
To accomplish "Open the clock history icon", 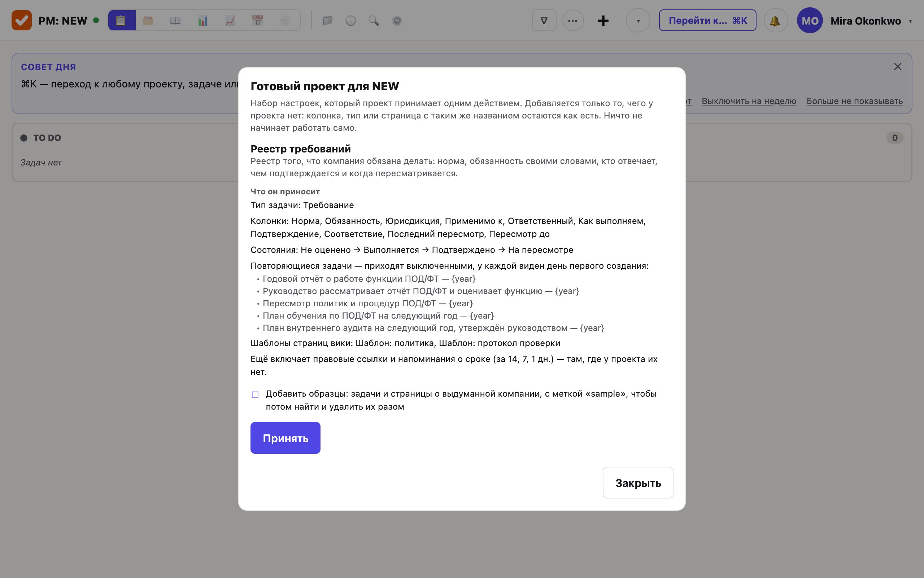I will [350, 20].
